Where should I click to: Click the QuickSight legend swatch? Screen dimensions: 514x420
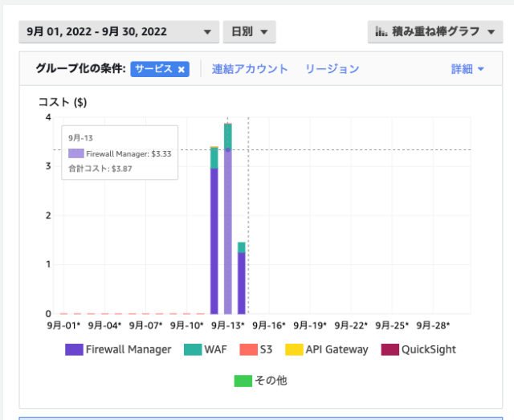390,349
